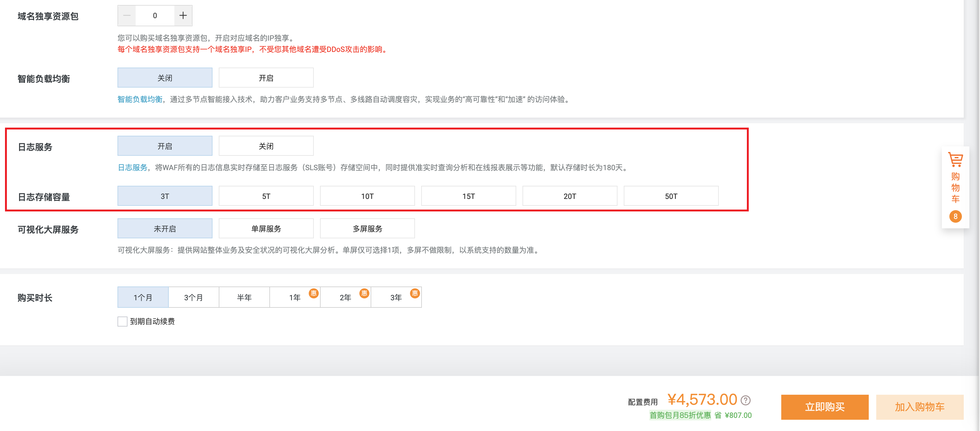Click the resource pack quantity input field

pos(155,16)
